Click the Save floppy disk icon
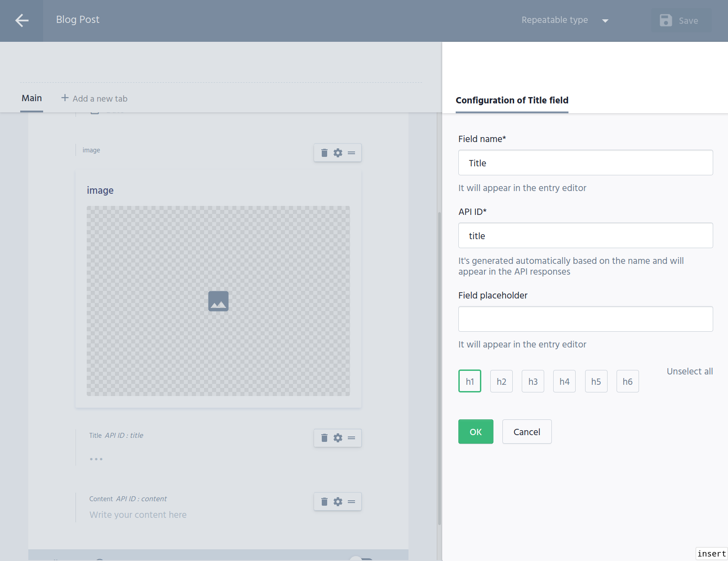 click(666, 20)
